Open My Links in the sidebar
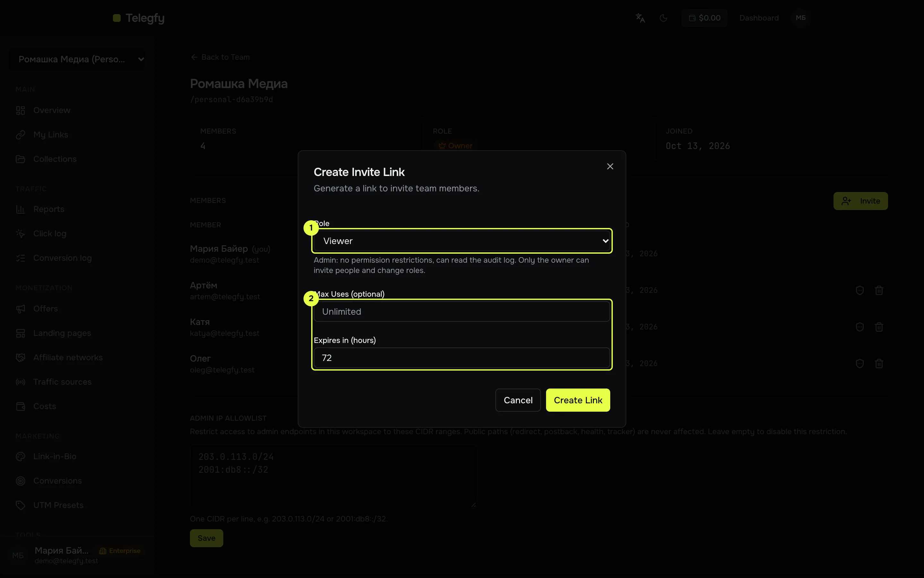 (x=50, y=135)
